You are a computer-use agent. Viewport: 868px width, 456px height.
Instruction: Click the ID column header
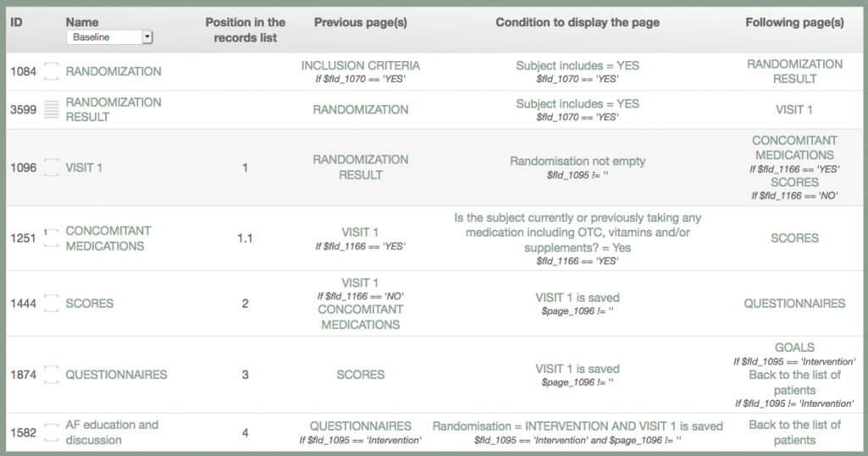click(x=16, y=22)
